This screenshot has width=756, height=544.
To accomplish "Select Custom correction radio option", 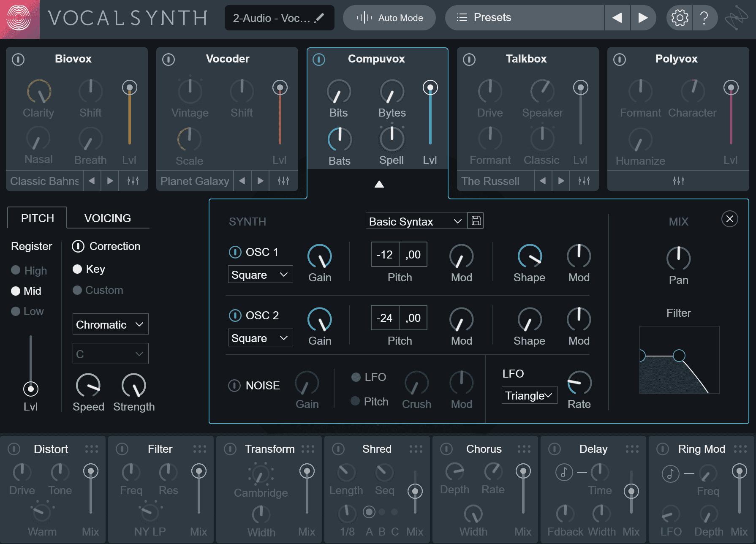I will [x=77, y=290].
